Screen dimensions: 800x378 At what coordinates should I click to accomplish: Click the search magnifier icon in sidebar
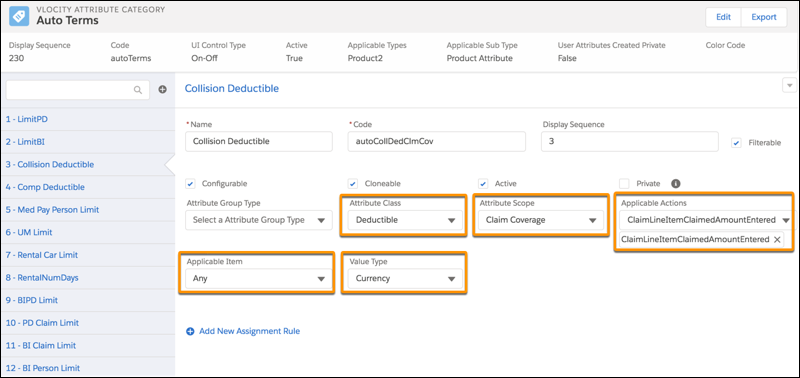138,90
